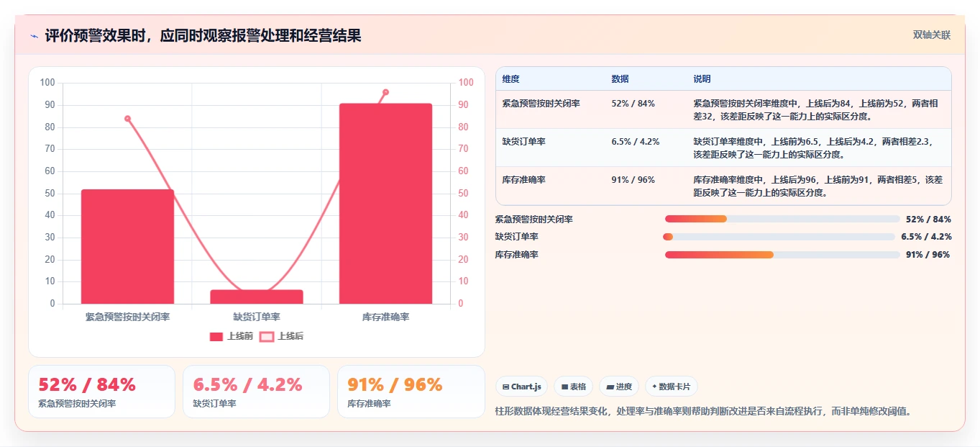
Task: Select the 缺货订单率 cell in the table
Action: tap(524, 142)
